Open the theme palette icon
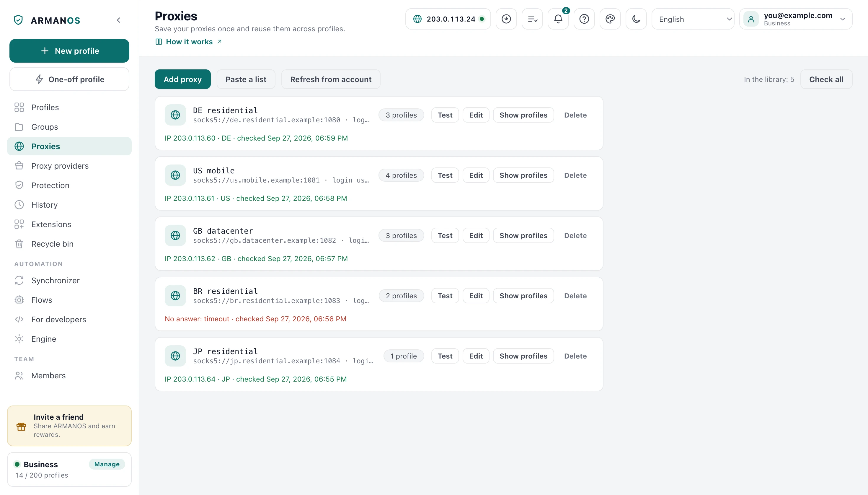This screenshot has height=495, width=868. 610,19
